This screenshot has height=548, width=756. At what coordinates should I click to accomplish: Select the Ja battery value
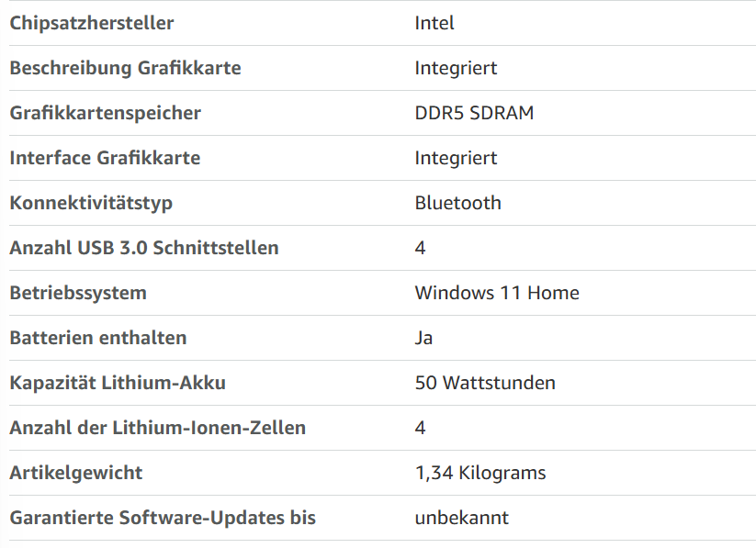(x=423, y=338)
